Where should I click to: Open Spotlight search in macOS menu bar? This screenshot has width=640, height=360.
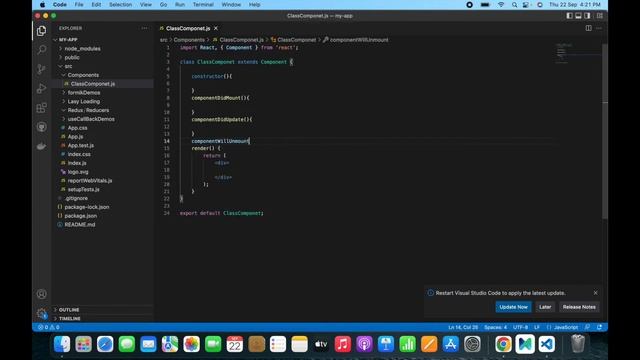coord(514,4)
